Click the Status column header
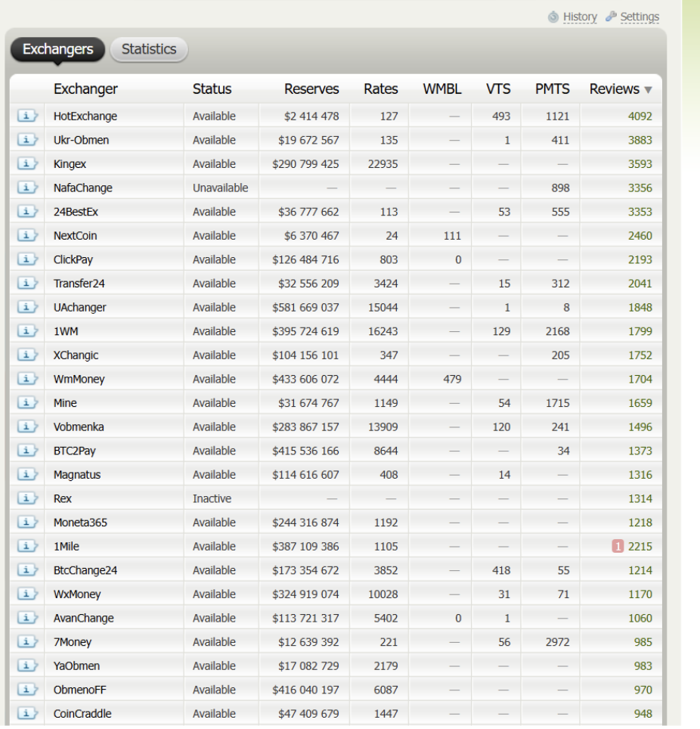This screenshot has width=700, height=729. point(212,89)
